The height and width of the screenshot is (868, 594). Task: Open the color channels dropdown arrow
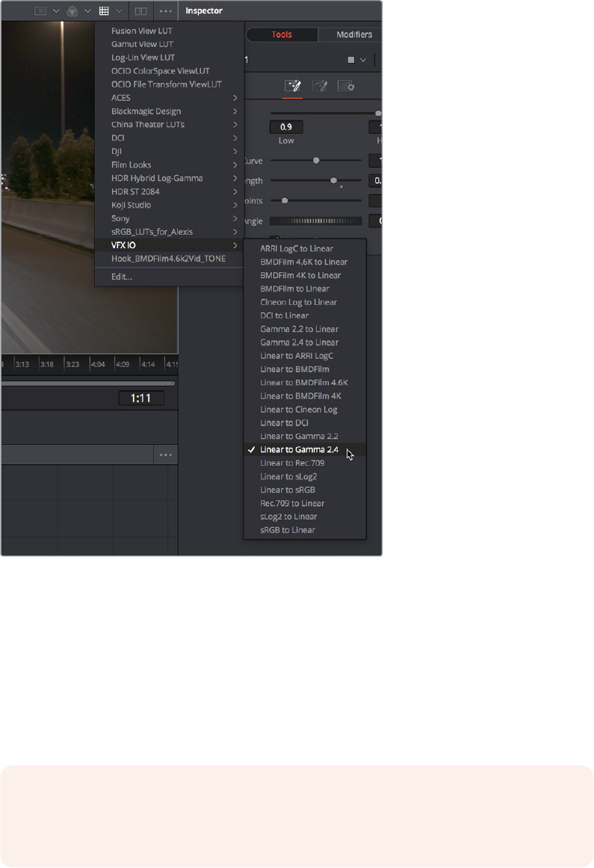coord(87,11)
